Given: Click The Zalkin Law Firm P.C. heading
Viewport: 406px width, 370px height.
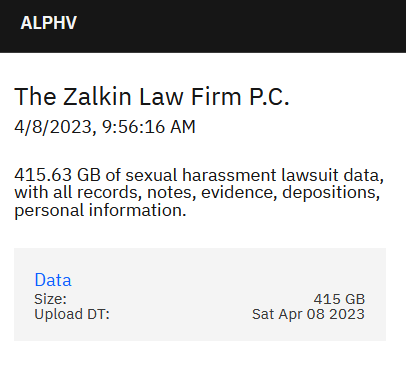Looking at the screenshot, I should (152, 97).
